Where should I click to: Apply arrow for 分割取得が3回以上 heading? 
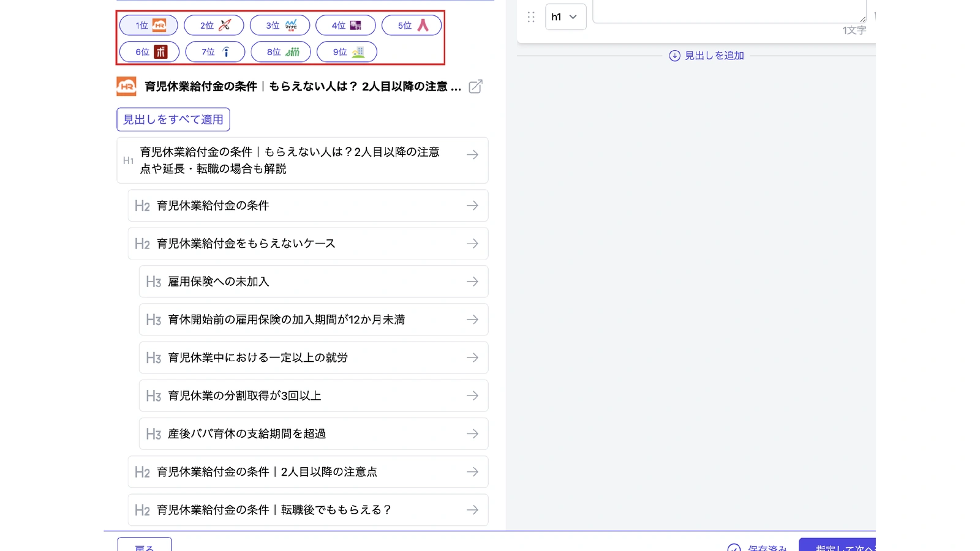[472, 395]
